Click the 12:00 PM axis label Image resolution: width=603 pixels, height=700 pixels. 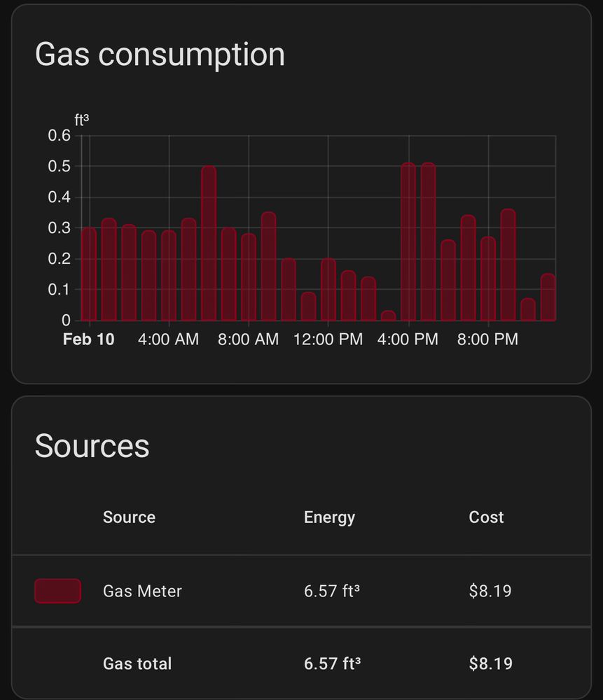click(328, 339)
